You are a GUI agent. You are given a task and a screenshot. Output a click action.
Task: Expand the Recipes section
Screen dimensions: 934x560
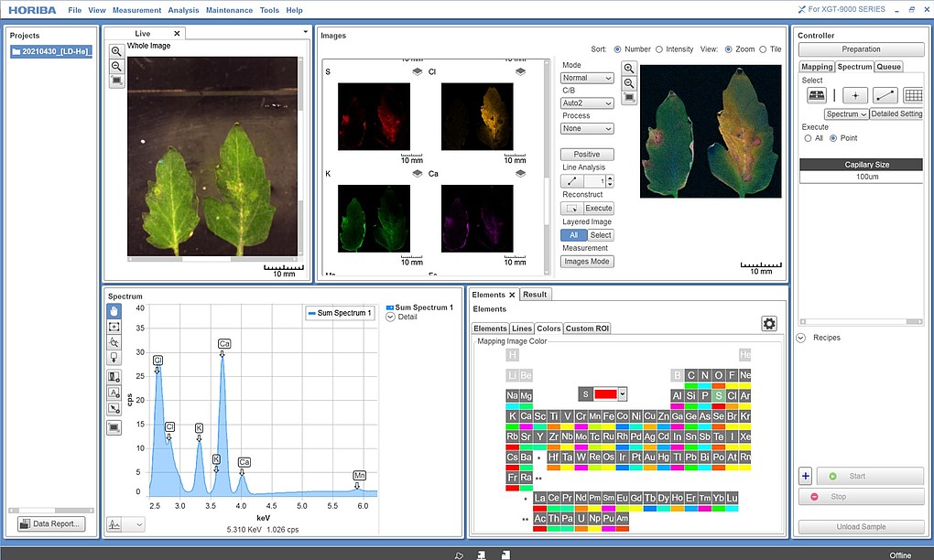coord(801,338)
